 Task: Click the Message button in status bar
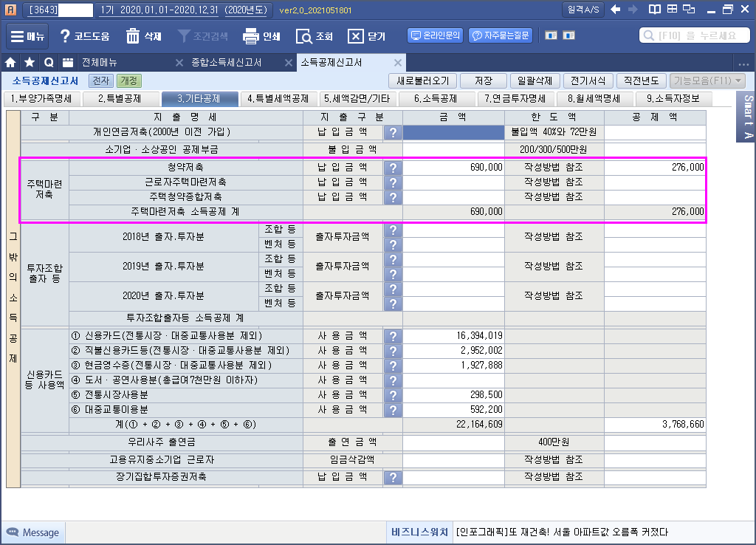tap(32, 532)
